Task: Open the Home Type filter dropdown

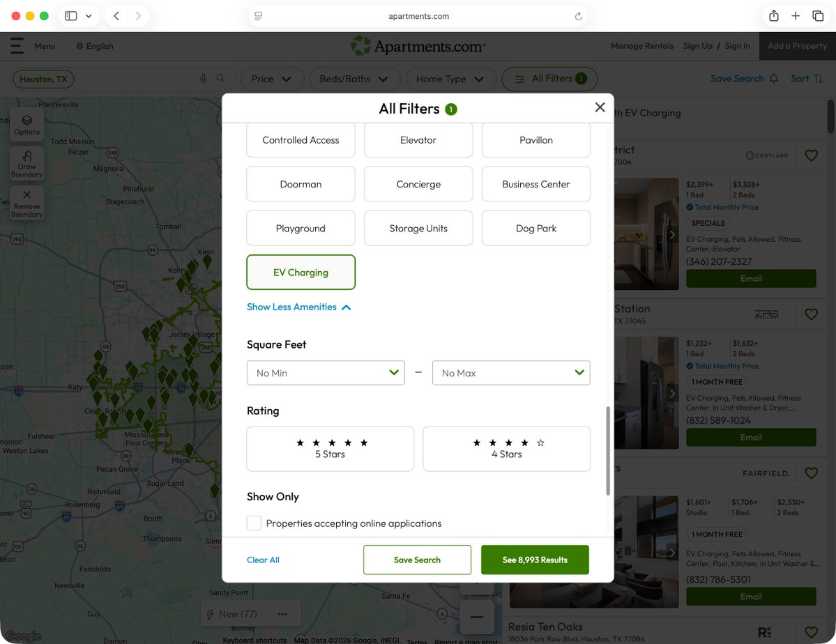Action: tap(450, 79)
